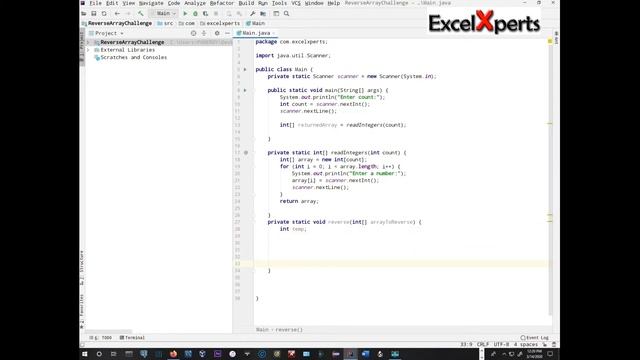
Task: Start debugging with the green bug icon
Action: [196, 13]
